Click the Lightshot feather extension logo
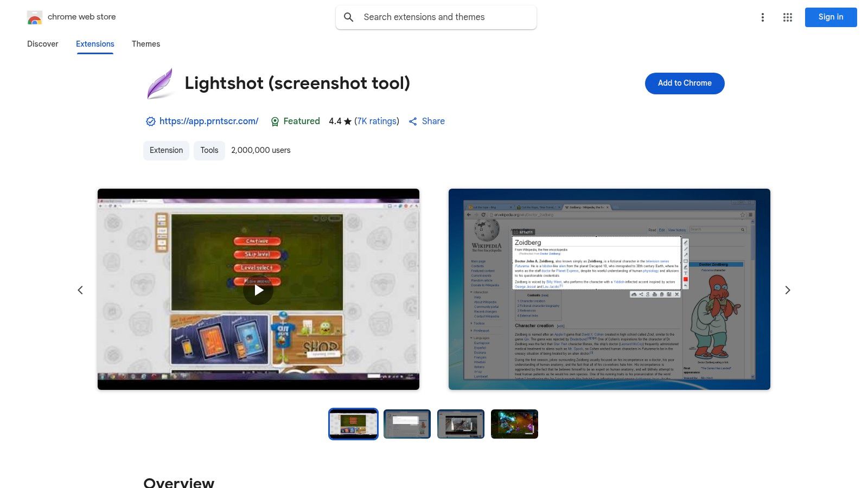This screenshot has width=868, height=488. (x=160, y=84)
